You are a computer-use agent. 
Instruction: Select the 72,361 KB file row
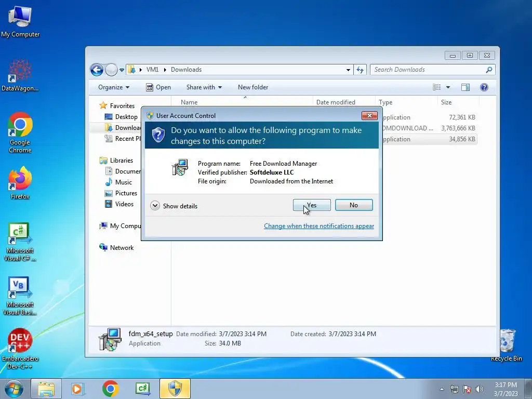(429, 117)
